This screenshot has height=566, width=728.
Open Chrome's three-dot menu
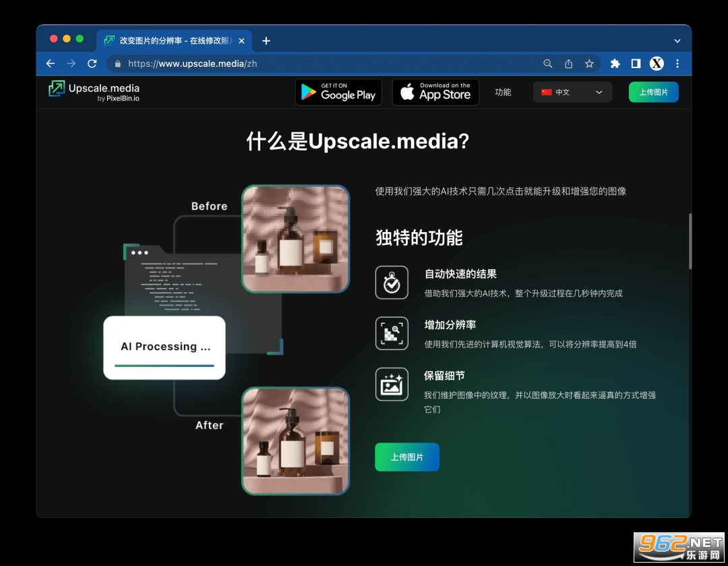(x=677, y=63)
